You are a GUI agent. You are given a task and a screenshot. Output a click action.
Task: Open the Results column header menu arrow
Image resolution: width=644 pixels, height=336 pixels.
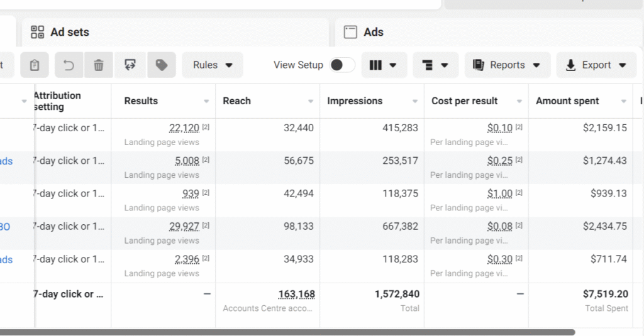[206, 102]
